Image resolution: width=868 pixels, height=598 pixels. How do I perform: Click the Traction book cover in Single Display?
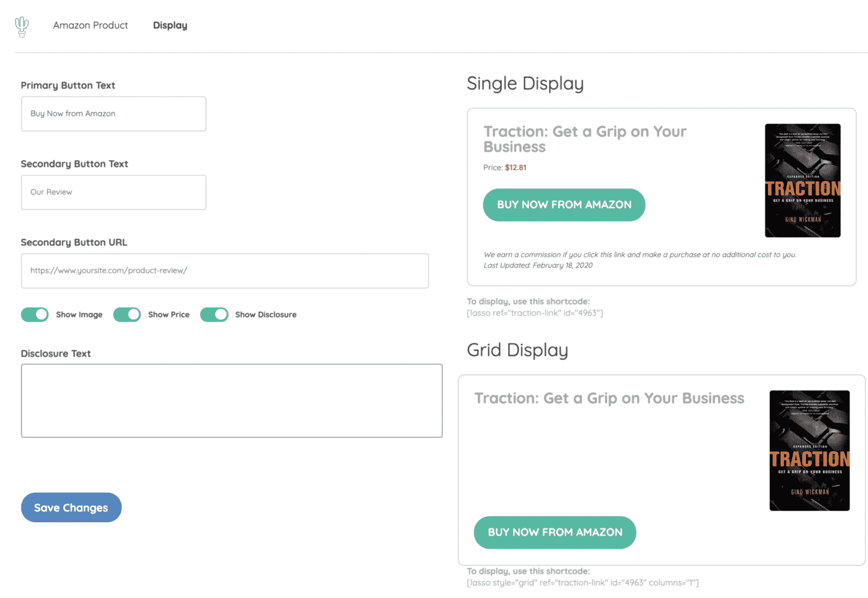tap(803, 180)
